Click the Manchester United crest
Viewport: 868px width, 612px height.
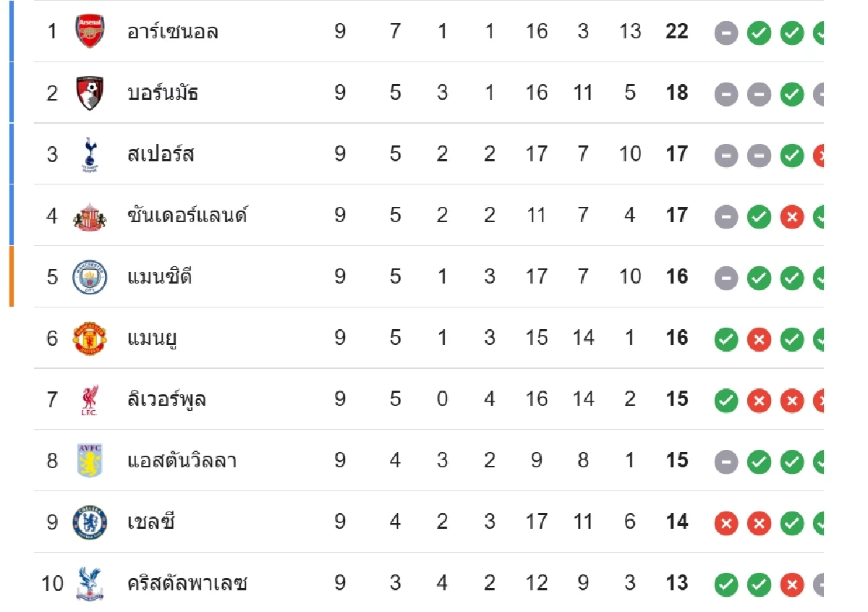click(90, 339)
